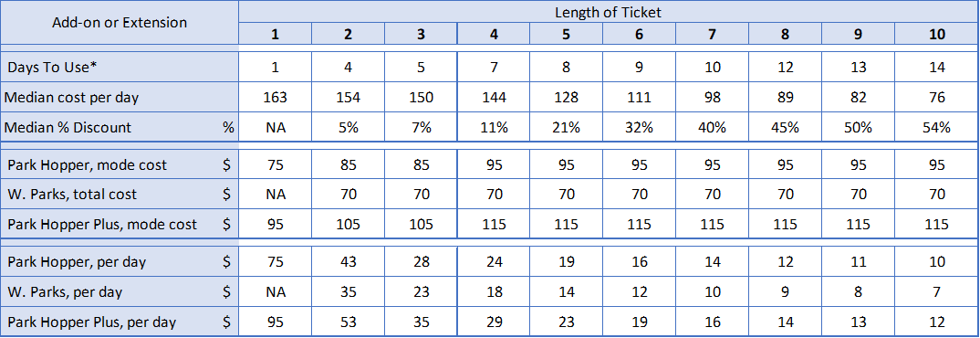Click the 'Length of Ticket' header cell

608,11
